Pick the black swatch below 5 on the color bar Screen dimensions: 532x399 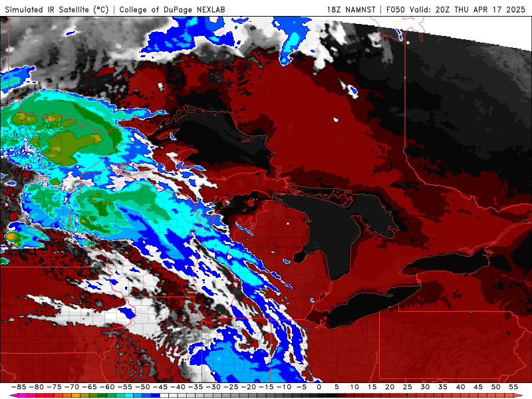click(x=332, y=396)
